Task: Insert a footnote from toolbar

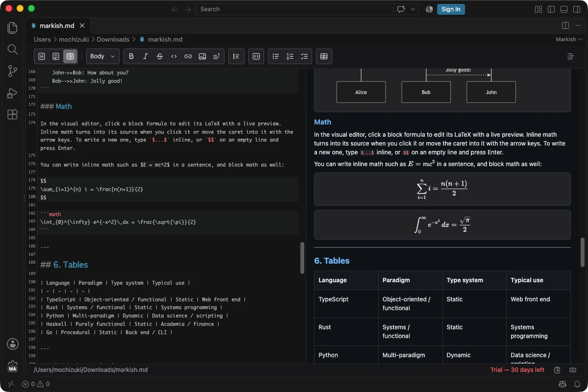Action: (x=217, y=56)
